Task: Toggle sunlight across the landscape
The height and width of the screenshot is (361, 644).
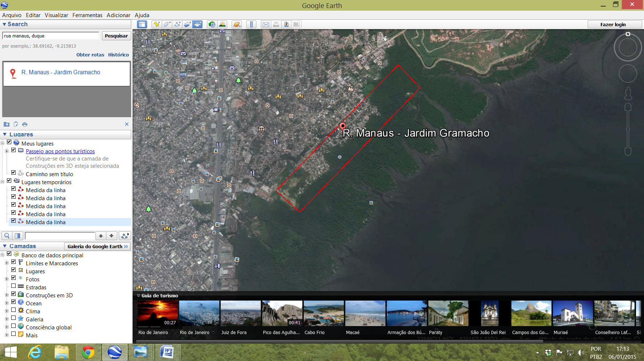Action: point(222,24)
